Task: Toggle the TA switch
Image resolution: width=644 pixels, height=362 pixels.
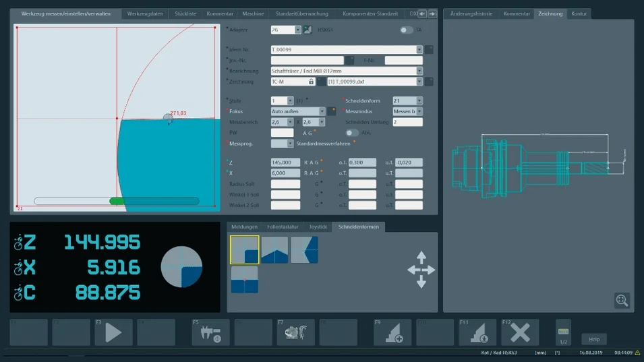Action: (406, 30)
